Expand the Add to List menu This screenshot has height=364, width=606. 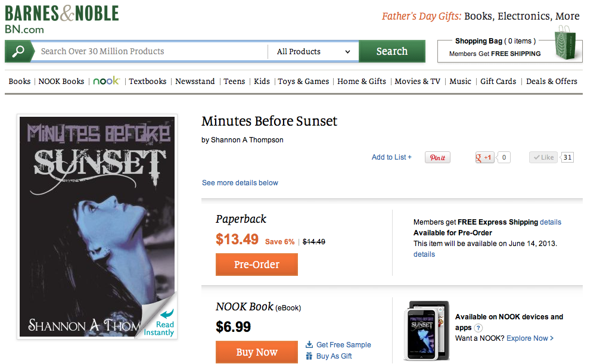coord(391,157)
